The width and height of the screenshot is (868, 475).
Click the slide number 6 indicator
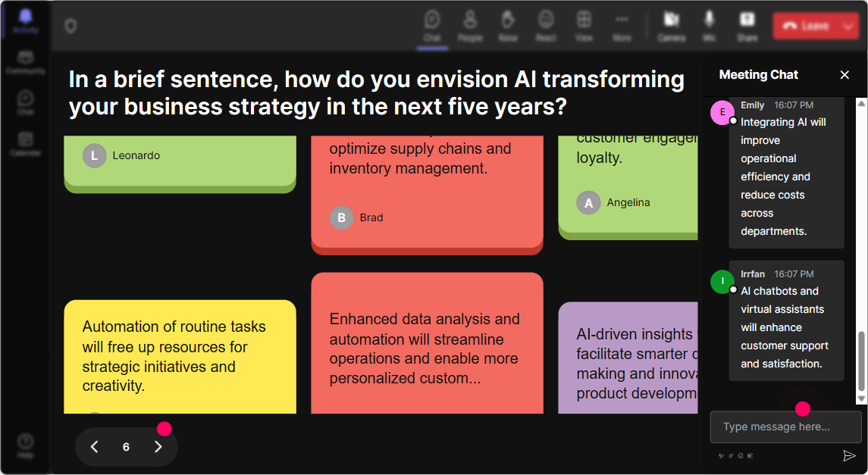(x=126, y=447)
